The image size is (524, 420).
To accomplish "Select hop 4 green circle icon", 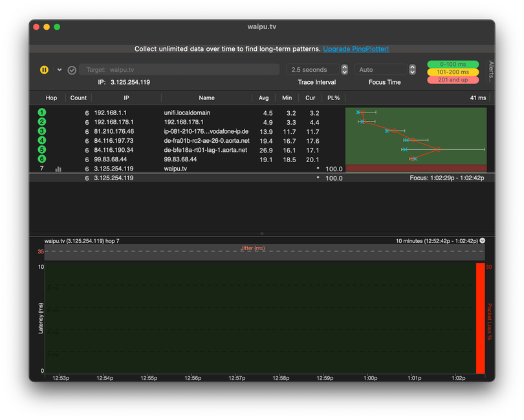I will [42, 141].
